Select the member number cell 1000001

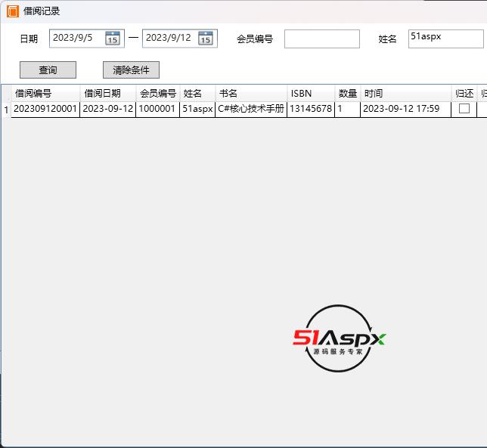click(x=158, y=110)
